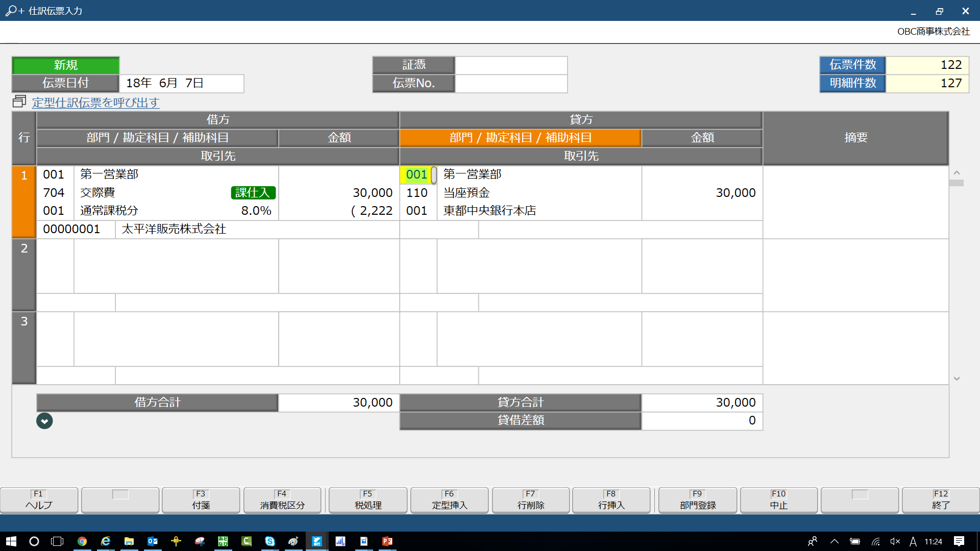This screenshot has width=980, height=551.
Task: Click debit account 交際費 in row 1
Action: [x=97, y=193]
